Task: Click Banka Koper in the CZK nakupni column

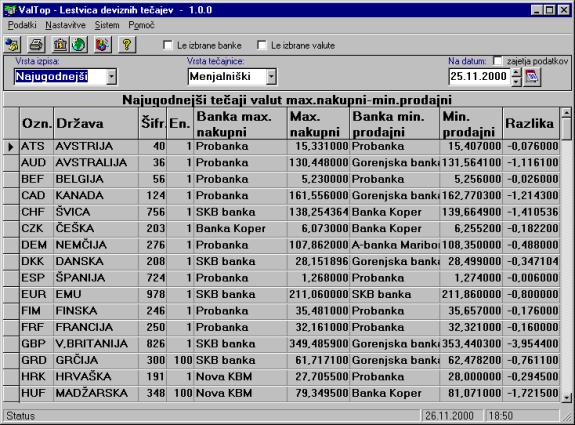Action: 241,228
